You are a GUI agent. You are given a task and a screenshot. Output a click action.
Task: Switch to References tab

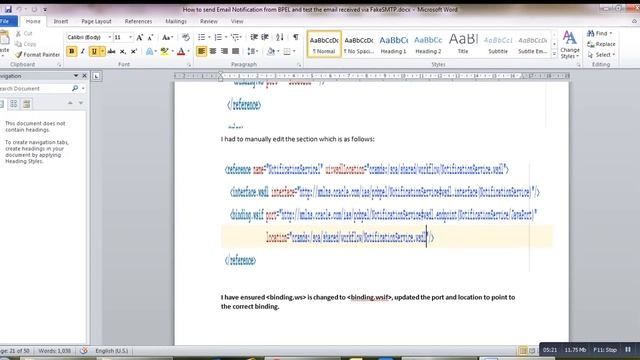pyautogui.click(x=138, y=21)
